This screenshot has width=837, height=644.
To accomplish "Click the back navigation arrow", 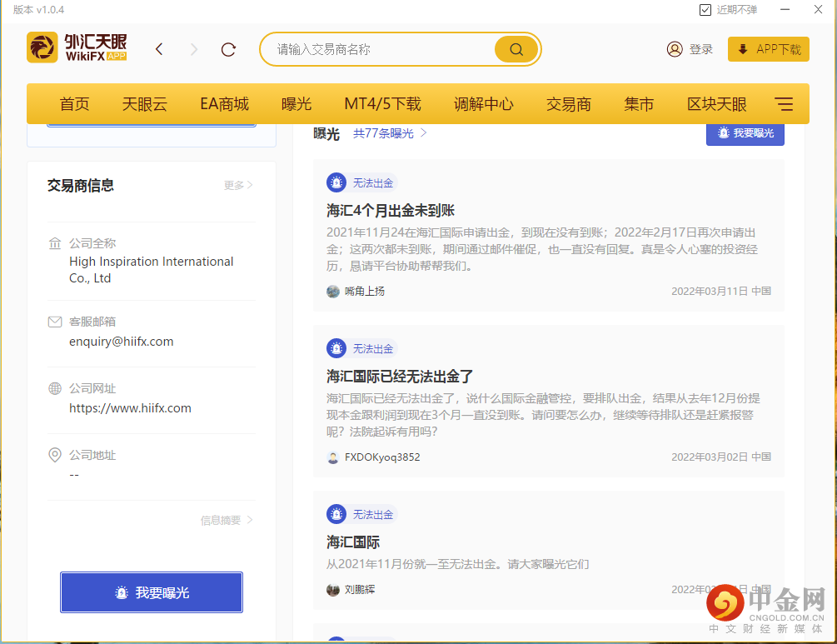I will point(159,48).
